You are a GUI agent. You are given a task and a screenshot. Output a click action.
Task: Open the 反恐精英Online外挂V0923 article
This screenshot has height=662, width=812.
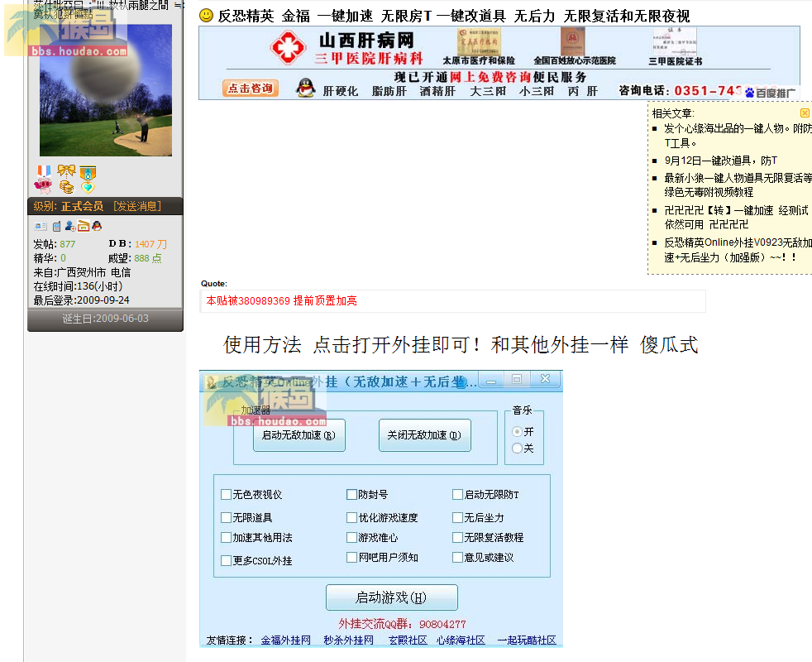tap(738, 250)
